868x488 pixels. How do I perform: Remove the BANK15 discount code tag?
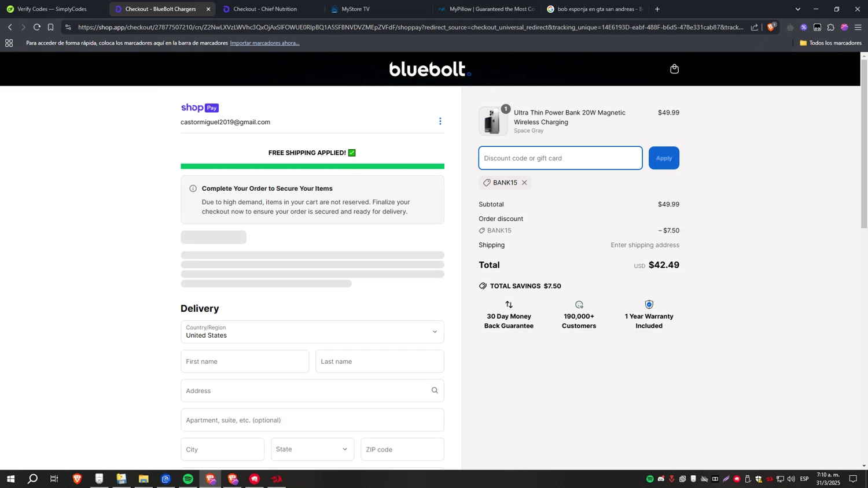coord(524,183)
